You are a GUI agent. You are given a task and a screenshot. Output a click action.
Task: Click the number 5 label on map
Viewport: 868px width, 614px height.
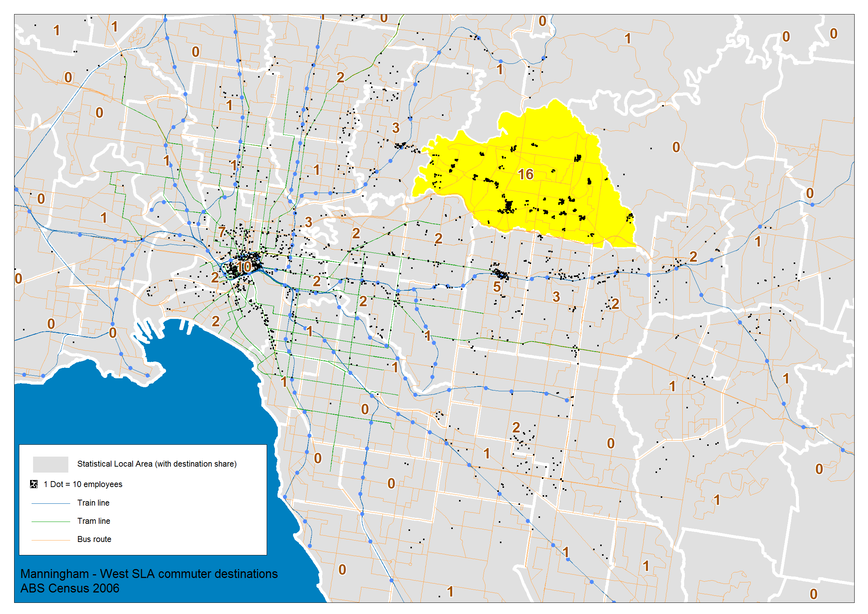pos(497,287)
